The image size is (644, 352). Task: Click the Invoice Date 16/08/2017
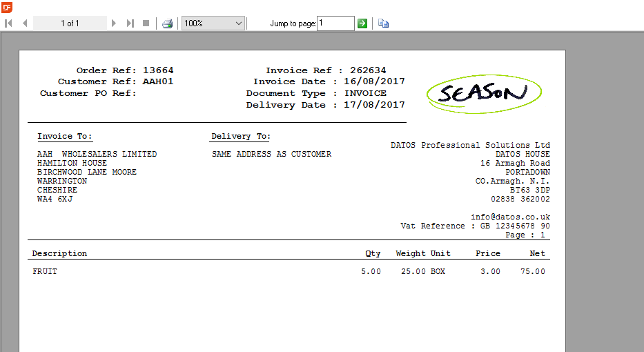(374, 81)
